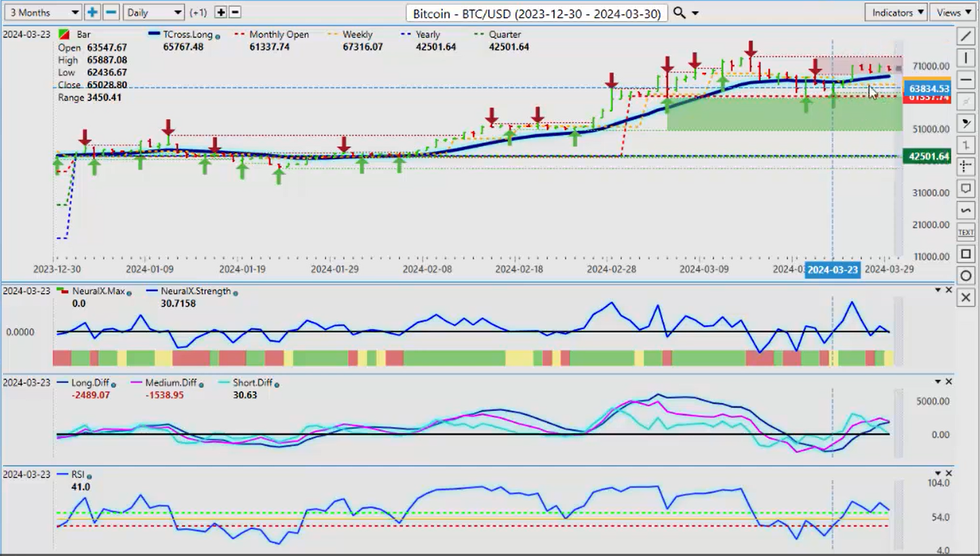
Task: Click the NeuralX.Max settings dot
Action: tap(128, 292)
